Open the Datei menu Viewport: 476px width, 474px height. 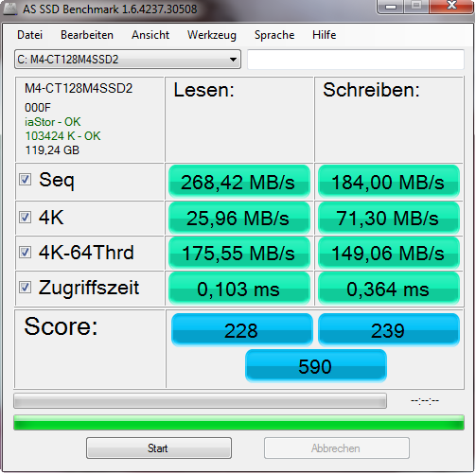click(x=29, y=35)
